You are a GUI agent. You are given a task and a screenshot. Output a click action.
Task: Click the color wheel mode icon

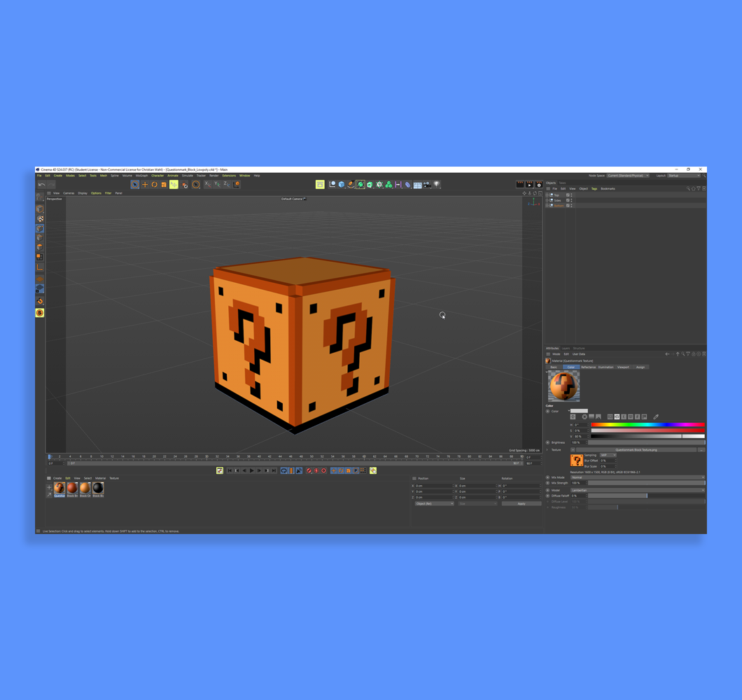click(x=584, y=417)
